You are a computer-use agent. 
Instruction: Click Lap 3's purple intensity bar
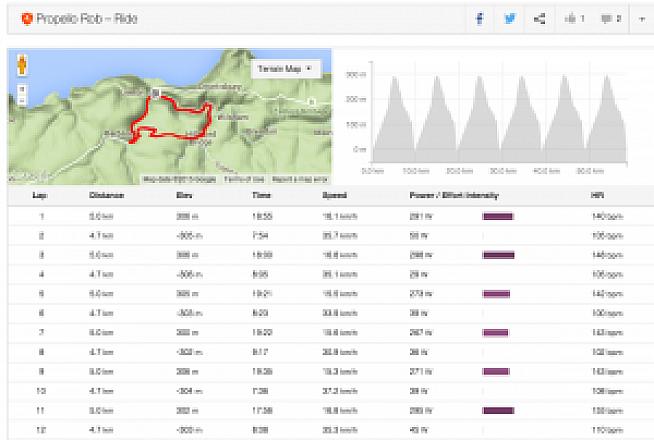coord(498,255)
